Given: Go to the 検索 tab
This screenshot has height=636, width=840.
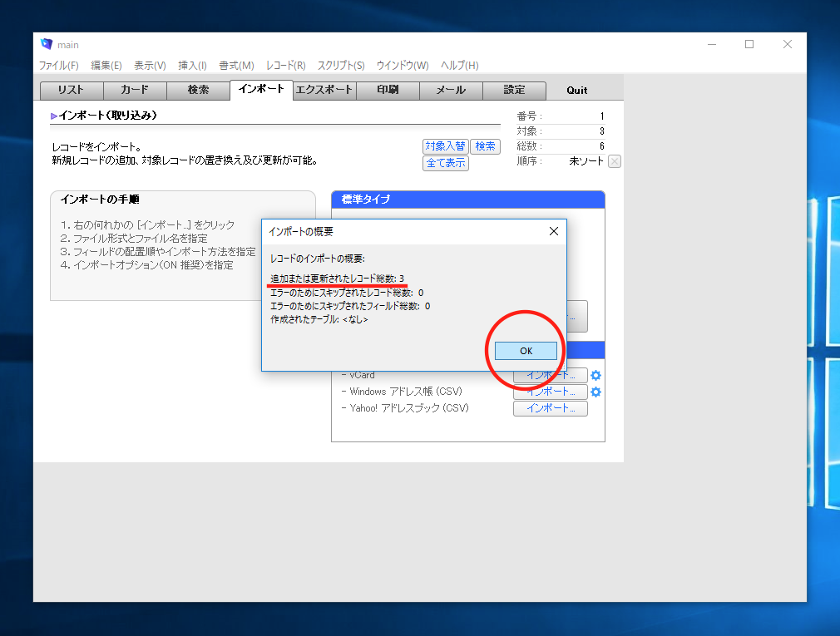Looking at the screenshot, I should pos(198,91).
